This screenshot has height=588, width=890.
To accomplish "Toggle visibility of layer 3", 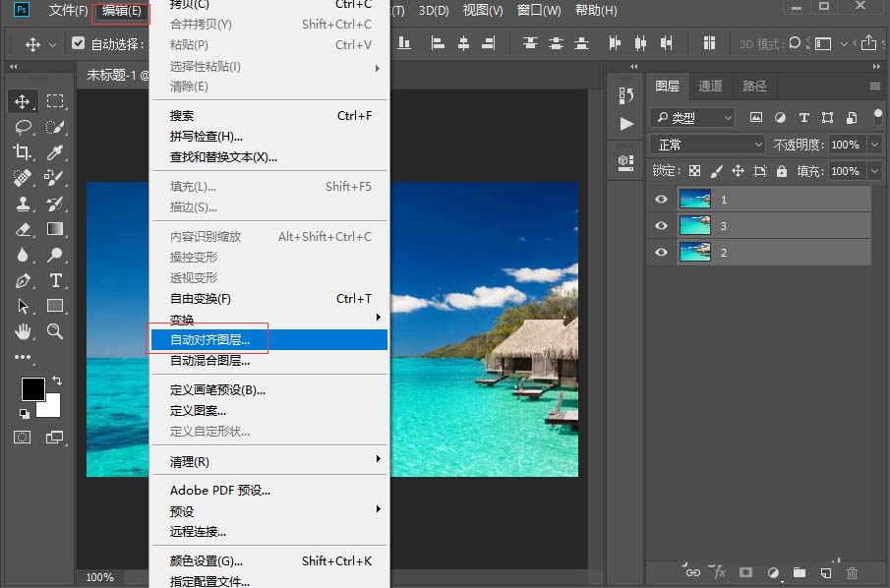I will click(660, 225).
